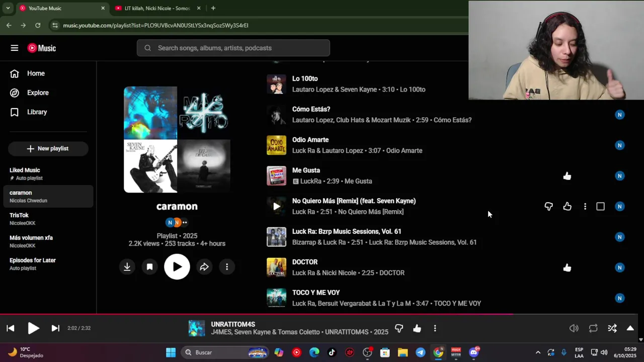Toggle shuffle in player bar
Screen dimensions: 644x362
(x=612, y=328)
